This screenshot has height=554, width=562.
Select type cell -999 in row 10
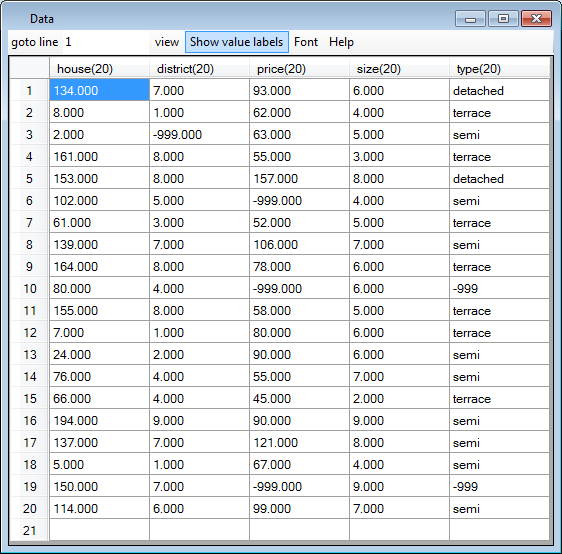click(499, 288)
